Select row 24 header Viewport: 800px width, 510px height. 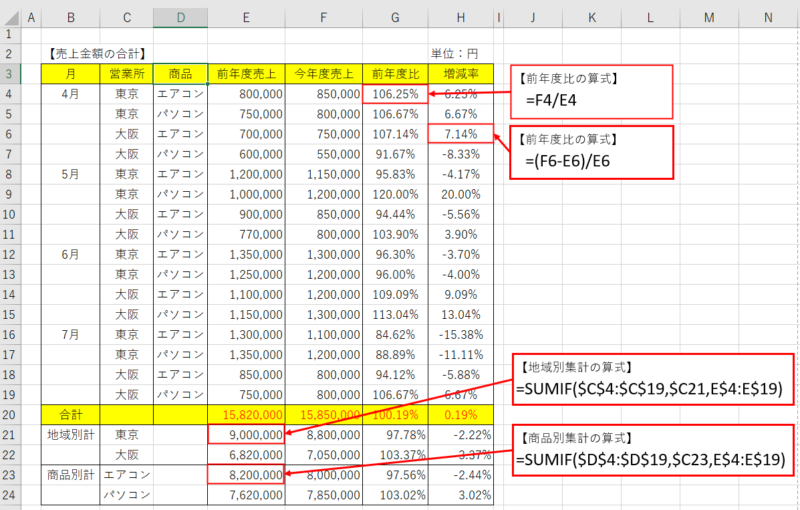10,495
